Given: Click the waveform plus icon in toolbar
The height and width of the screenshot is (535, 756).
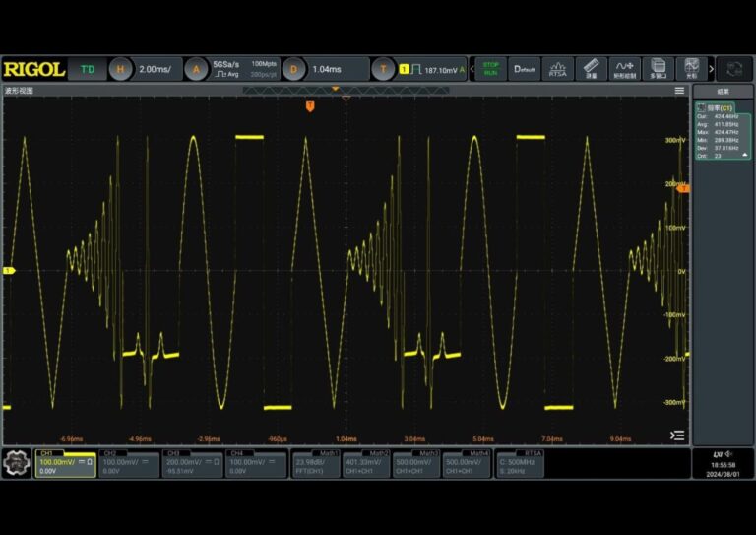Looking at the screenshot, I should click(624, 69).
